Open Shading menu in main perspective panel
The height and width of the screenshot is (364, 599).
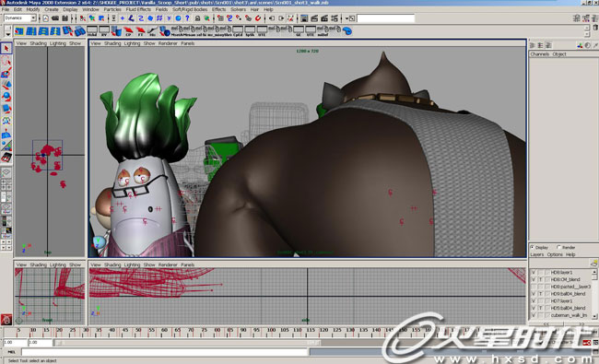pos(112,43)
